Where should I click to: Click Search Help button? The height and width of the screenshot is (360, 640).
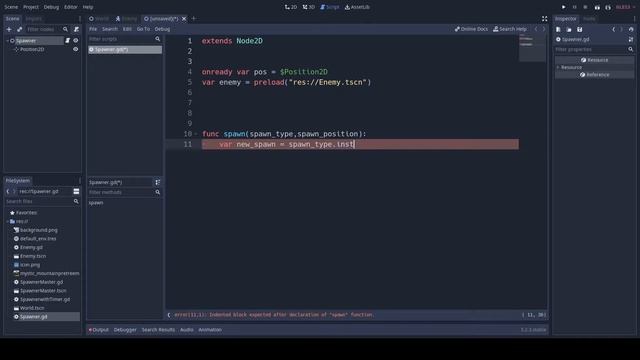click(510, 29)
